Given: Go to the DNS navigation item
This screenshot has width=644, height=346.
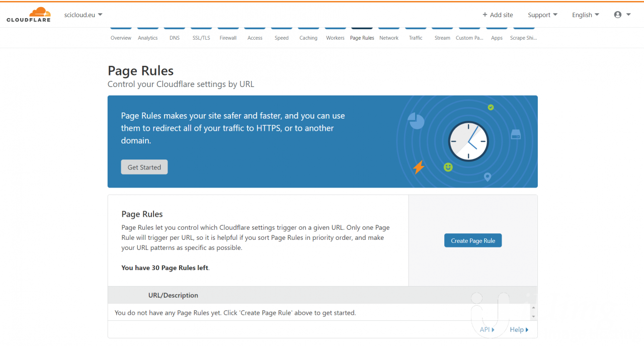Looking at the screenshot, I should point(174,38).
